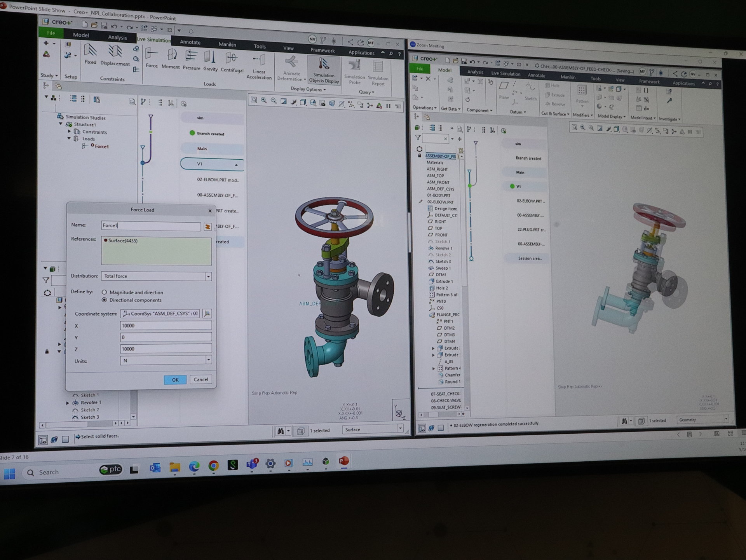Open the Surface selection filter dropdown
746x560 pixels.
pyautogui.click(x=400, y=429)
